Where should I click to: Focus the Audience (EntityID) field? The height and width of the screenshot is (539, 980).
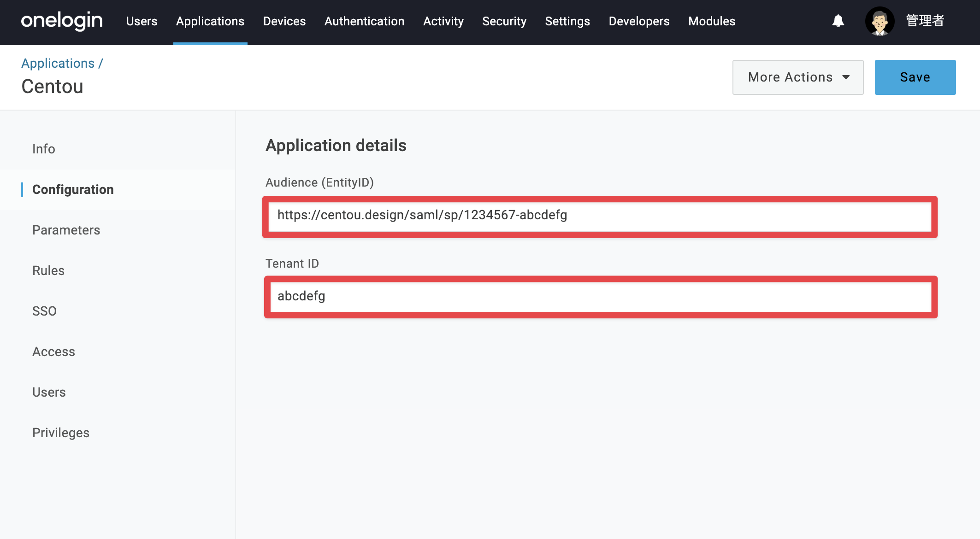point(600,217)
